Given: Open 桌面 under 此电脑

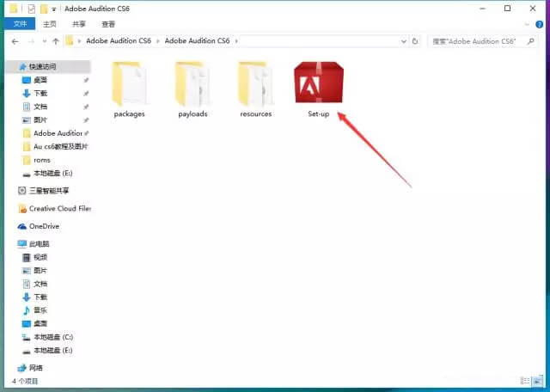Looking at the screenshot, I should click(x=40, y=323).
